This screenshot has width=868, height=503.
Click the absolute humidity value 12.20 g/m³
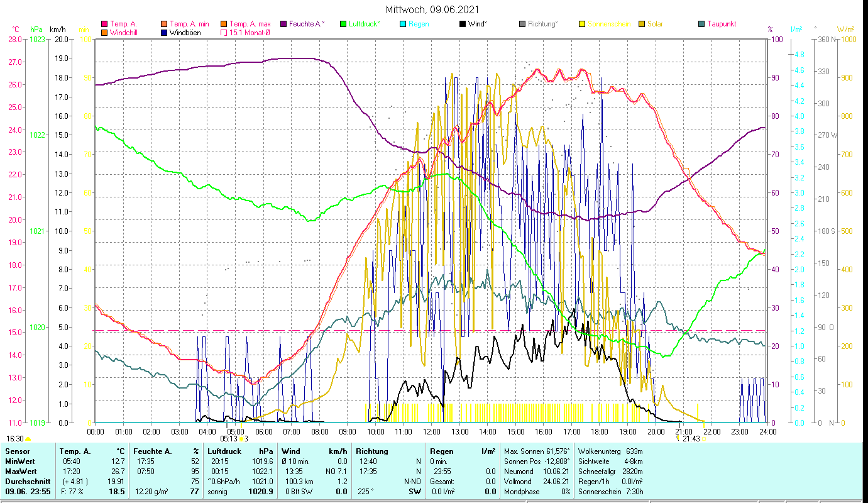(x=152, y=492)
